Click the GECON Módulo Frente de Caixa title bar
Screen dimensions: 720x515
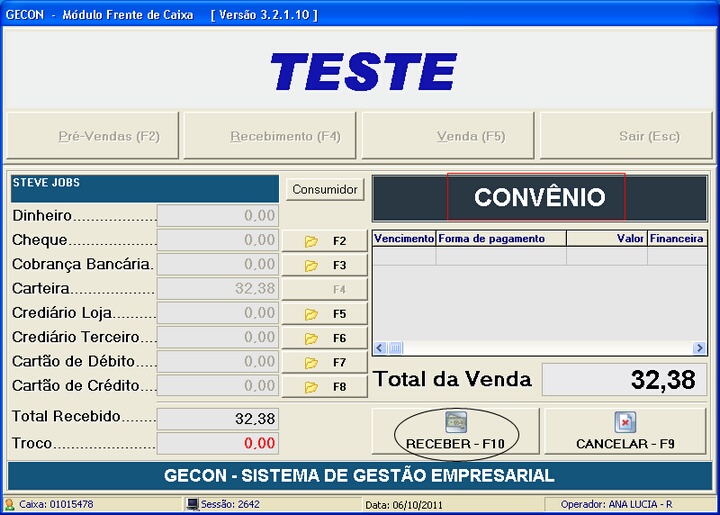[360, 15]
